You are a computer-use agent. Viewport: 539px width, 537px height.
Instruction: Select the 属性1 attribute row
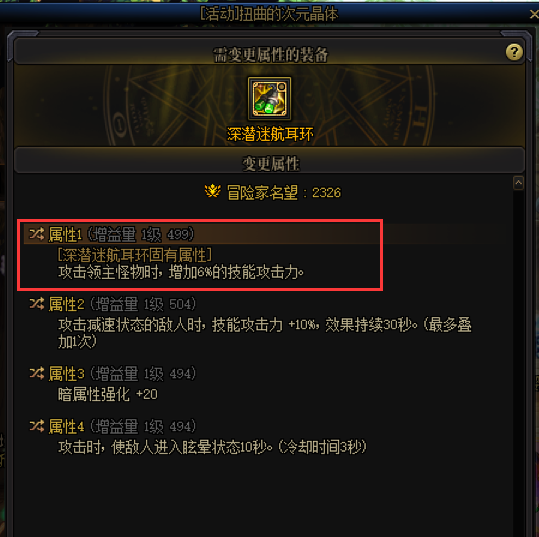click(x=201, y=254)
